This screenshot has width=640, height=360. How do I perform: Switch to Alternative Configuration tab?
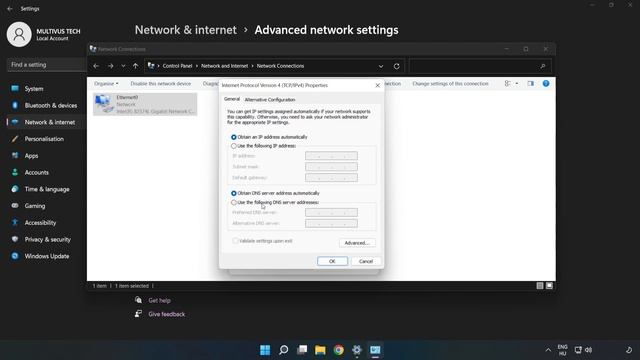pos(270,100)
